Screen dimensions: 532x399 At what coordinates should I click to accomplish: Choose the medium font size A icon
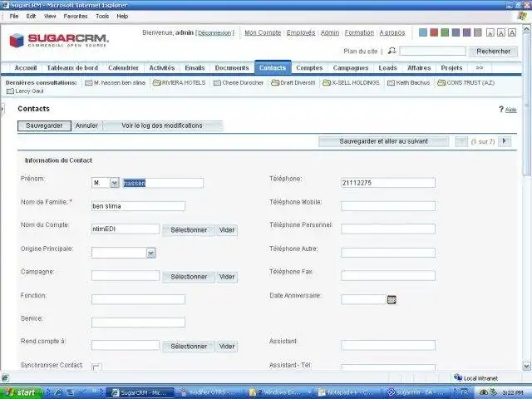tap(500, 32)
